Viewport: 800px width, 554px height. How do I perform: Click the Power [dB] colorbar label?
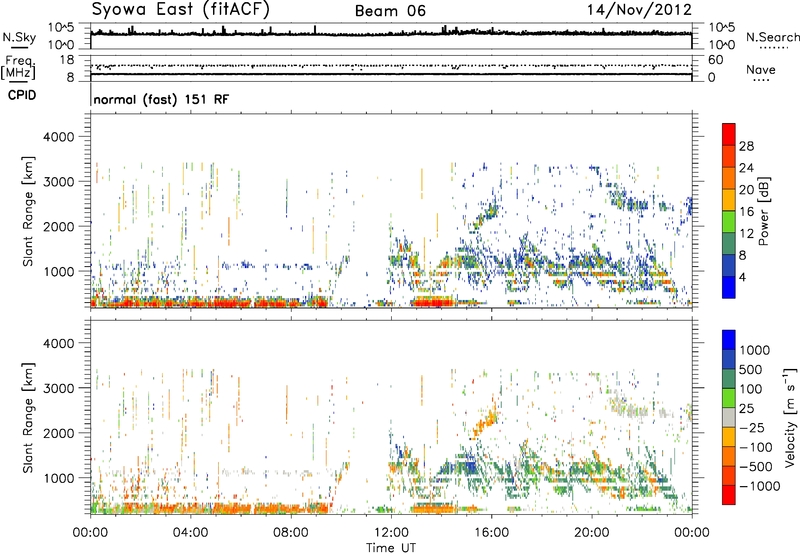click(763, 211)
